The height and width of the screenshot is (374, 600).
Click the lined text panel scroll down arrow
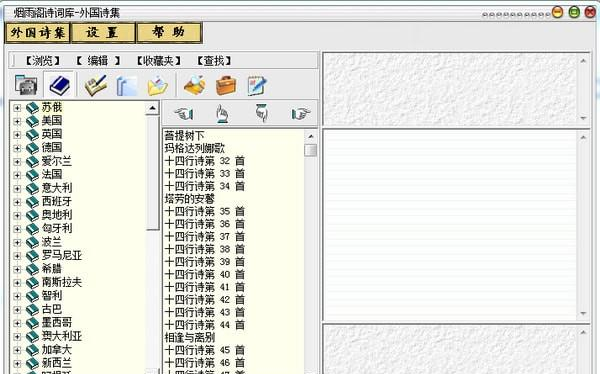pos(584,313)
